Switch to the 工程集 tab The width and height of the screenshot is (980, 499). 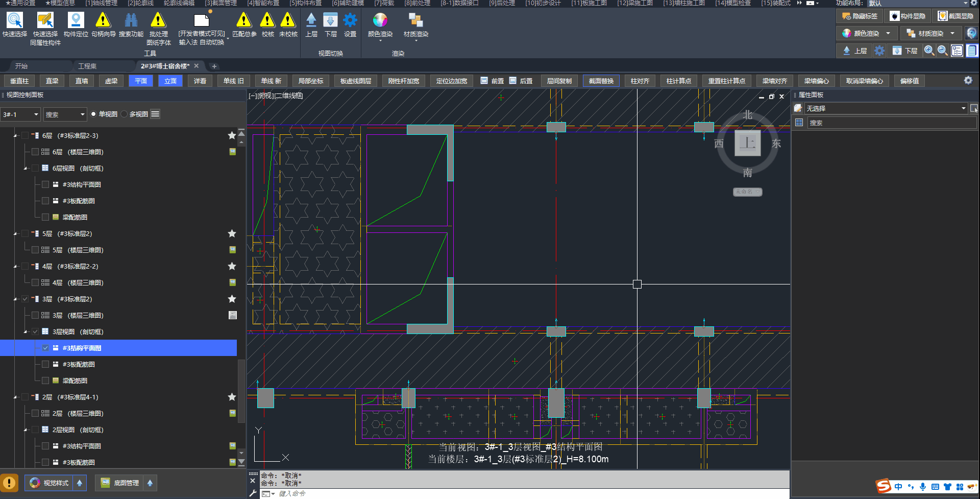[x=87, y=66]
